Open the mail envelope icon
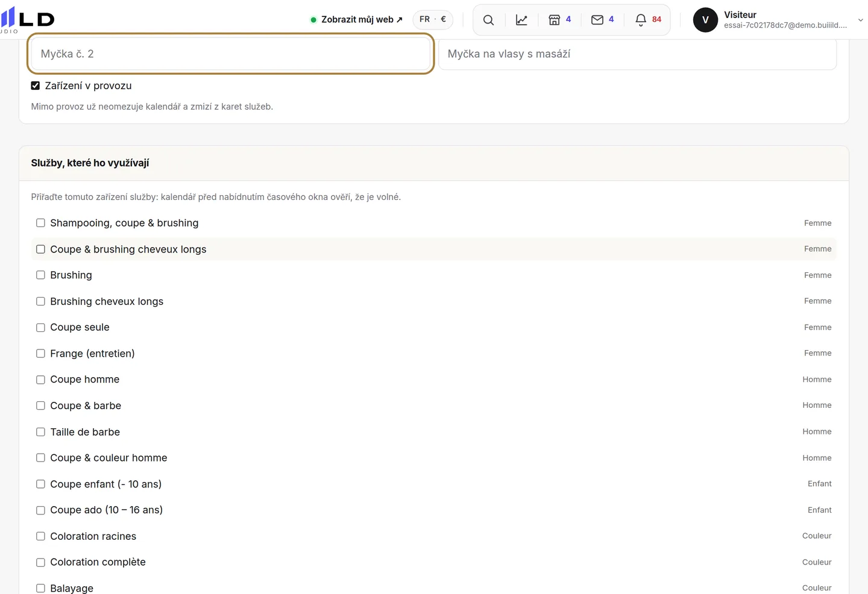Screen dimensions: 868x594 point(597,20)
